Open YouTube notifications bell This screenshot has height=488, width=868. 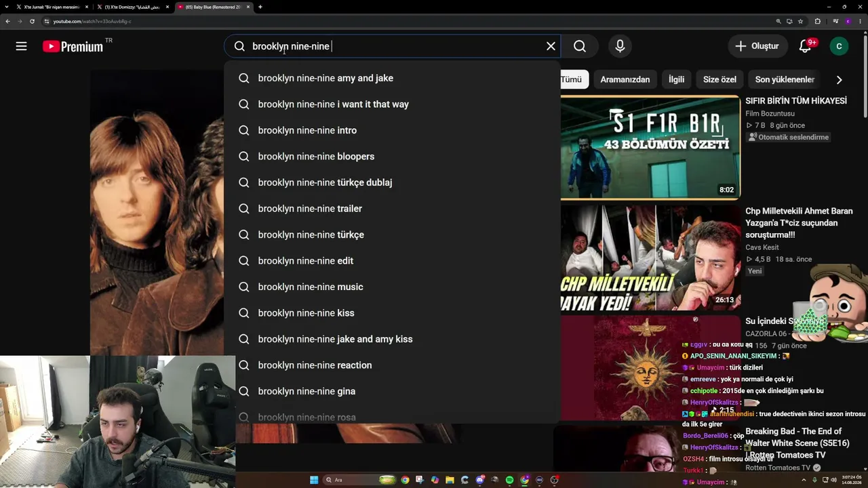(x=806, y=46)
